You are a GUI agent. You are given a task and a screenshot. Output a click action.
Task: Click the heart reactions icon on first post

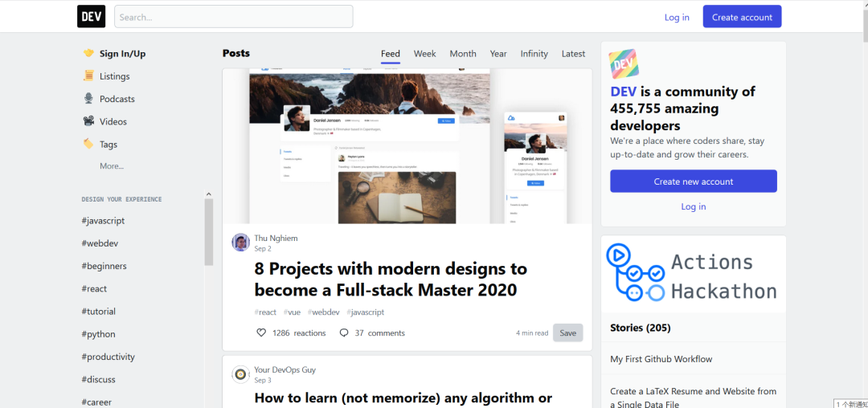(x=261, y=333)
